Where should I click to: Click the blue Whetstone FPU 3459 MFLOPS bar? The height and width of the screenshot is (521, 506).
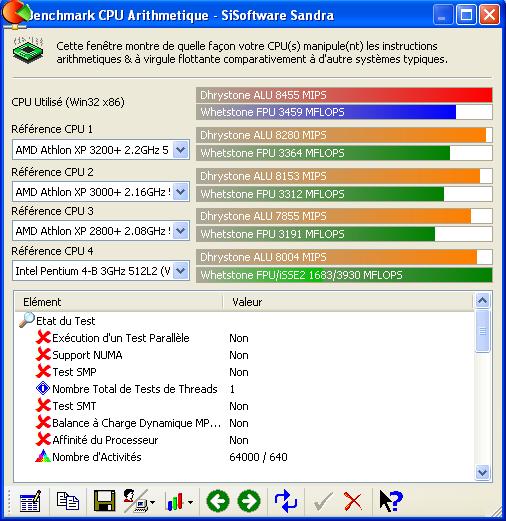pos(344,112)
